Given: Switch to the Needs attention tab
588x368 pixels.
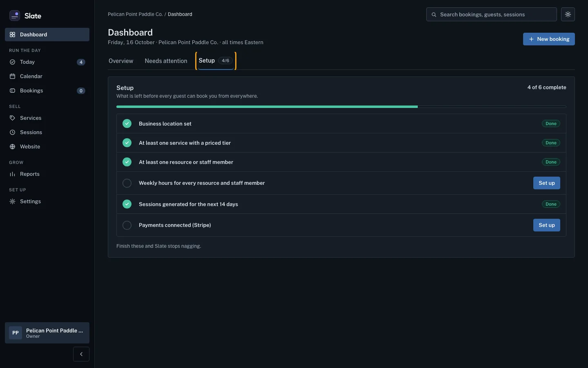Looking at the screenshot, I should point(166,61).
